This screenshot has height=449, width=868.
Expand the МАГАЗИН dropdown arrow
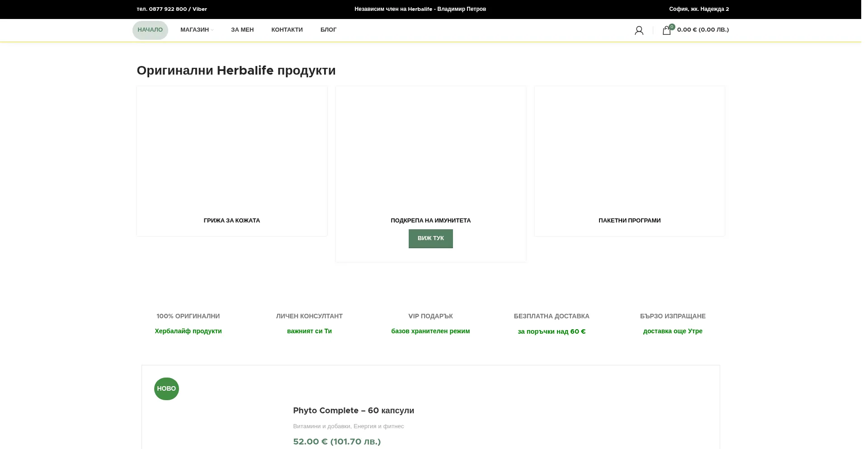pyautogui.click(x=212, y=30)
